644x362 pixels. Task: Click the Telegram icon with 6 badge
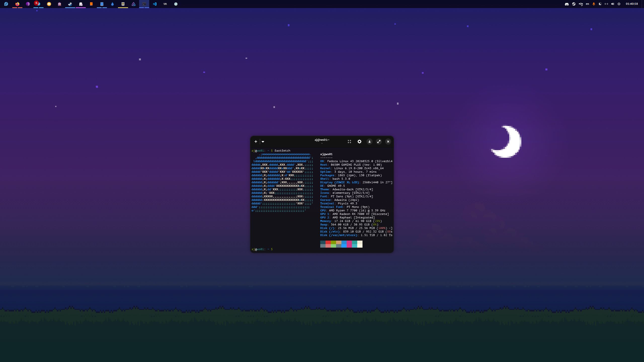point(38,4)
